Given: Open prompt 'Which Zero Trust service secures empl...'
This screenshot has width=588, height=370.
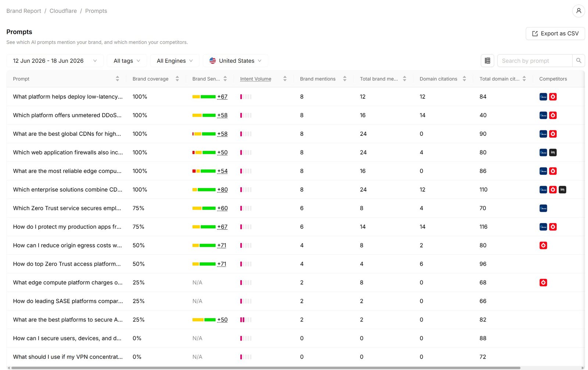Looking at the screenshot, I should [x=67, y=208].
